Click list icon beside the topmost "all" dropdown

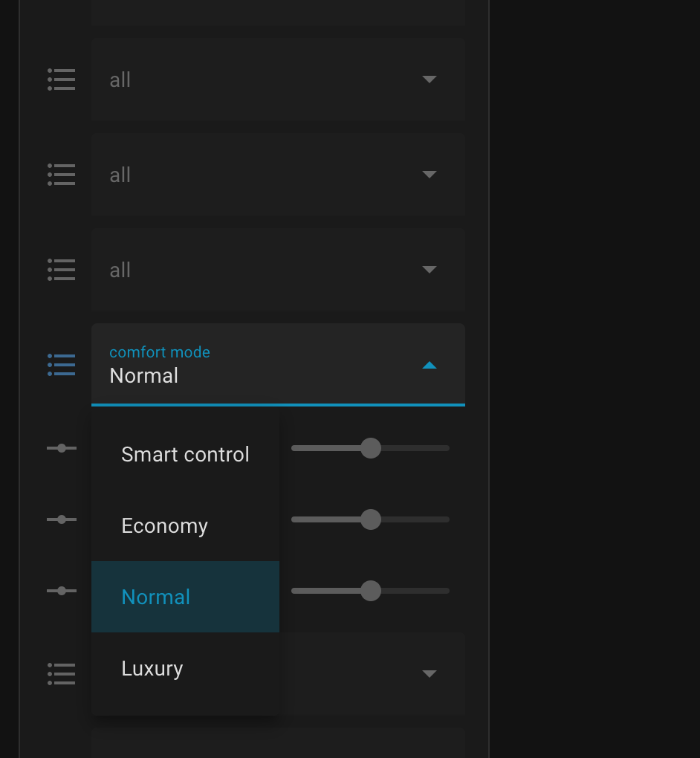[61, 80]
